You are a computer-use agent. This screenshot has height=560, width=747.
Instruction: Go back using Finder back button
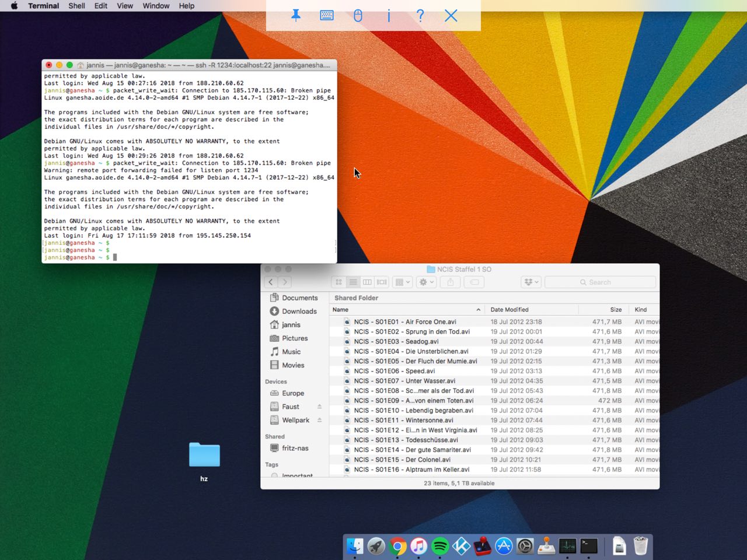(x=271, y=282)
